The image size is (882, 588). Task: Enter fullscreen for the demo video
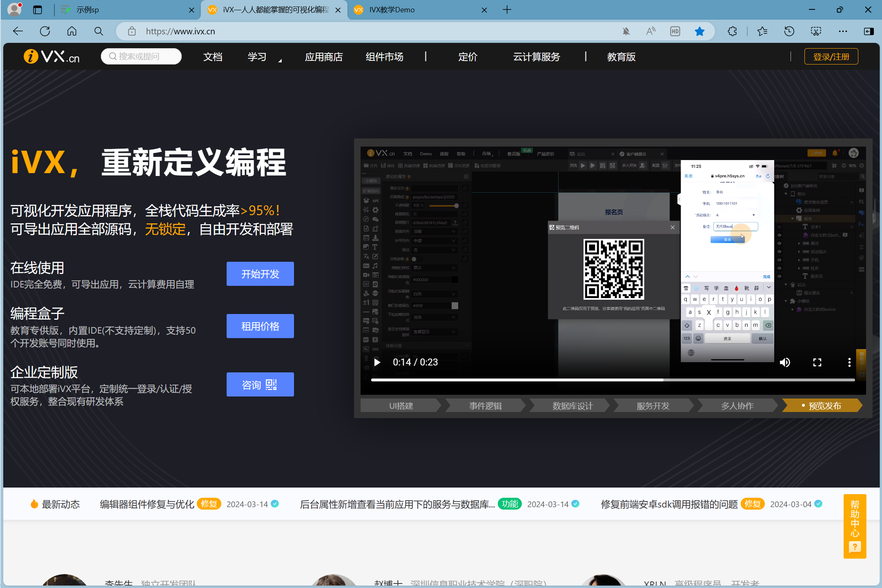click(817, 363)
